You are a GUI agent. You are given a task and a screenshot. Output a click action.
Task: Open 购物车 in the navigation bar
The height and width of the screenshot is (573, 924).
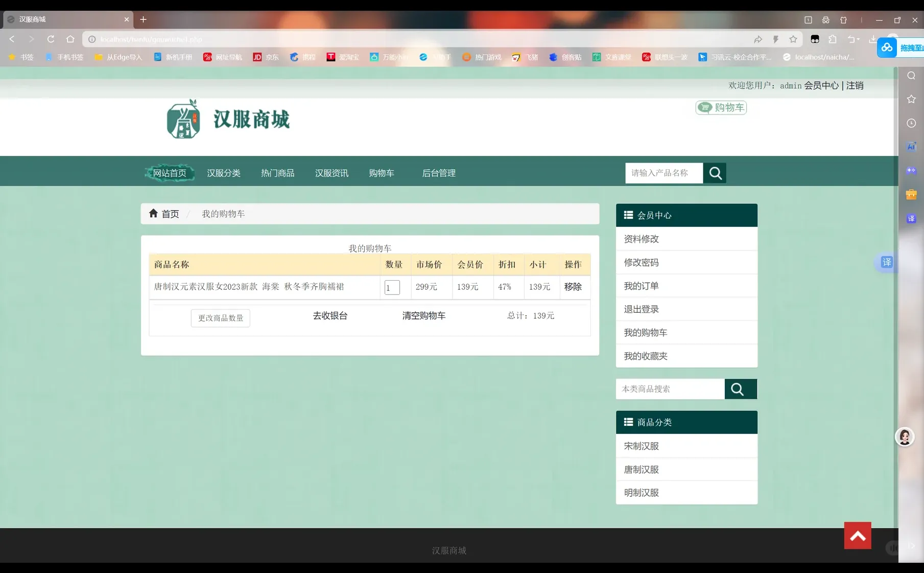click(382, 173)
